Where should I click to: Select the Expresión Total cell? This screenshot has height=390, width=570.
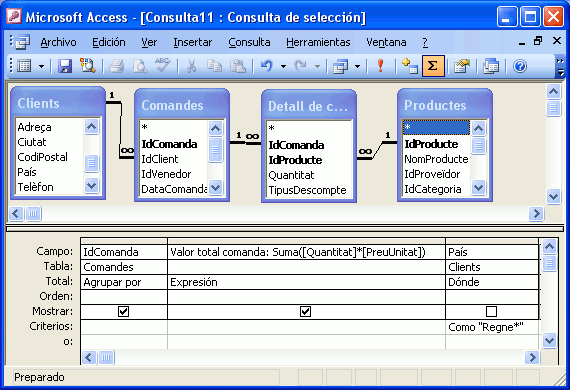pyautogui.click(x=306, y=282)
